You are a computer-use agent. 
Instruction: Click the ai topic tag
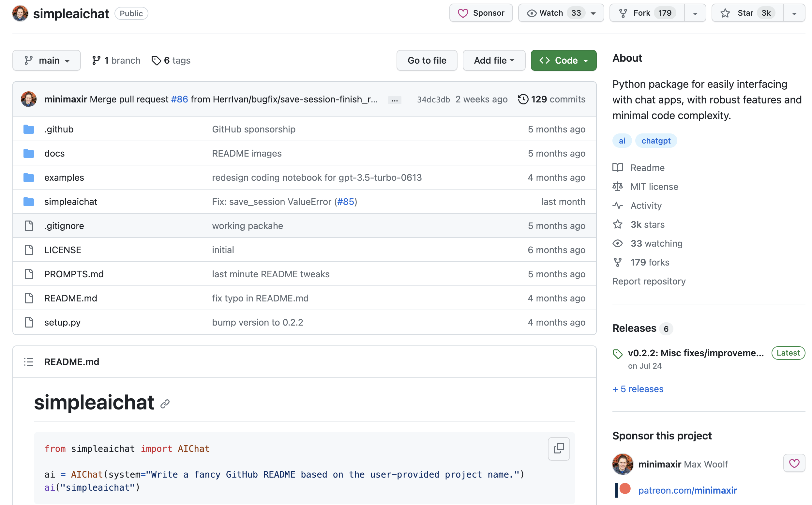tap(622, 141)
